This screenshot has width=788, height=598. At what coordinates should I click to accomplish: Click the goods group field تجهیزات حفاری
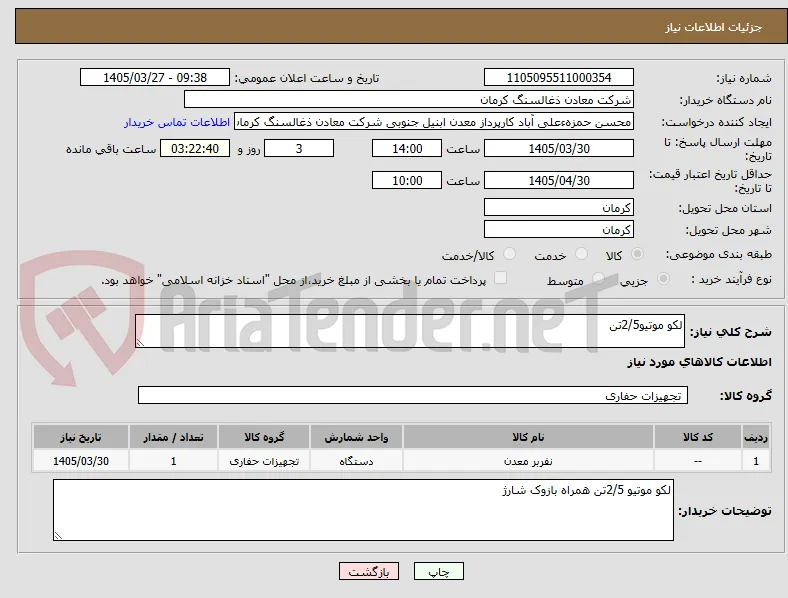(x=413, y=395)
